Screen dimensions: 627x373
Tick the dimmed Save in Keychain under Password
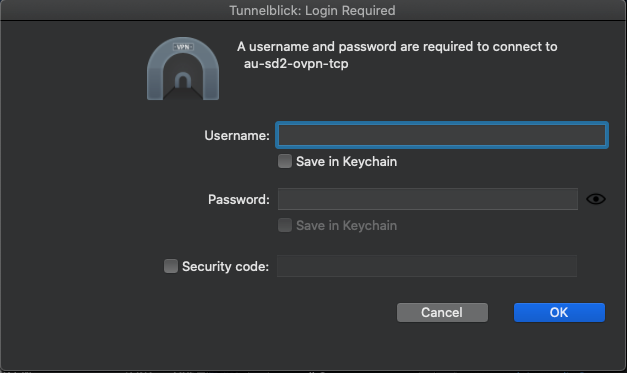point(285,225)
